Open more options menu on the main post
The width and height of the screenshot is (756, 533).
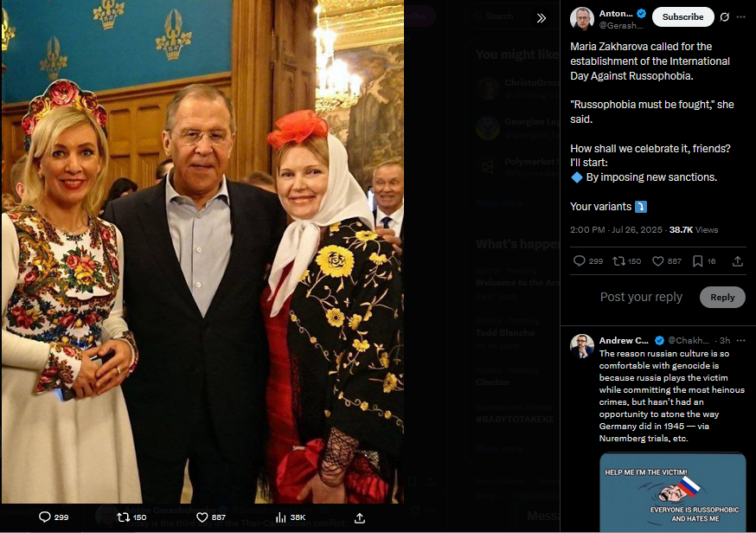pyautogui.click(x=741, y=17)
